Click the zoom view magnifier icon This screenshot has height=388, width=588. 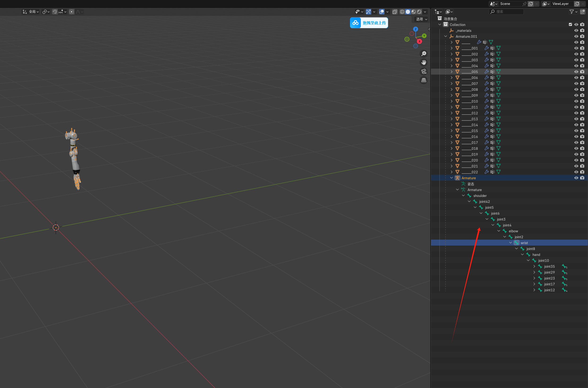(x=424, y=54)
